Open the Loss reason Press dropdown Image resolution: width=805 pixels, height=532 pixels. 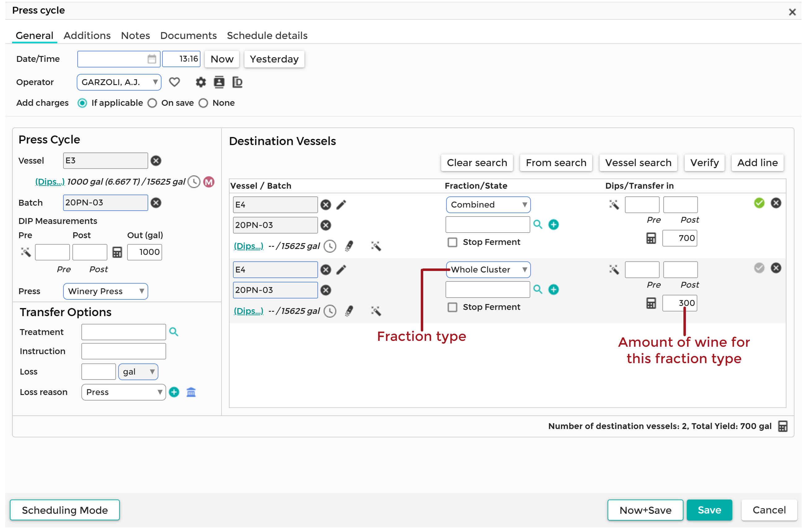(123, 393)
